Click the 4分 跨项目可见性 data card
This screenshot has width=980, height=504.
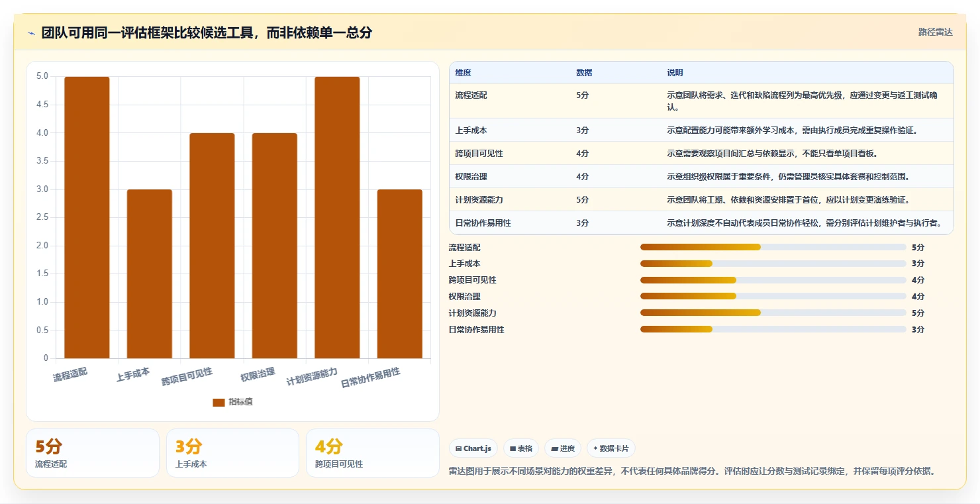tap(373, 453)
